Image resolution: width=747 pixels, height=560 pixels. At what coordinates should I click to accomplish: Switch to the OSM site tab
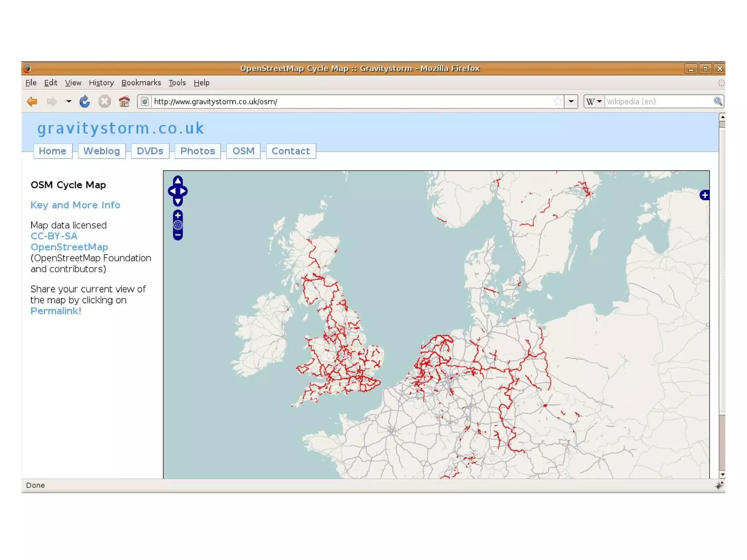coord(243,151)
